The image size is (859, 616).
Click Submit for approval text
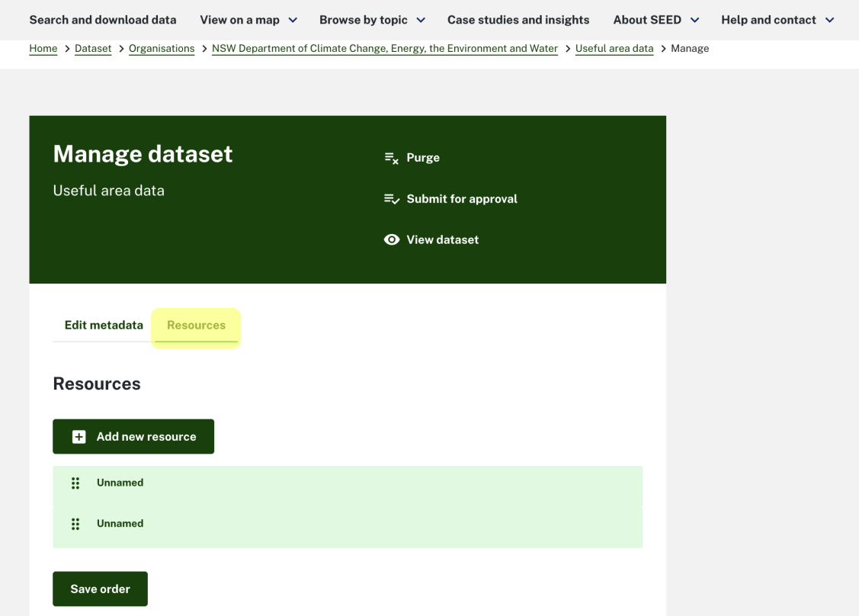click(x=462, y=199)
